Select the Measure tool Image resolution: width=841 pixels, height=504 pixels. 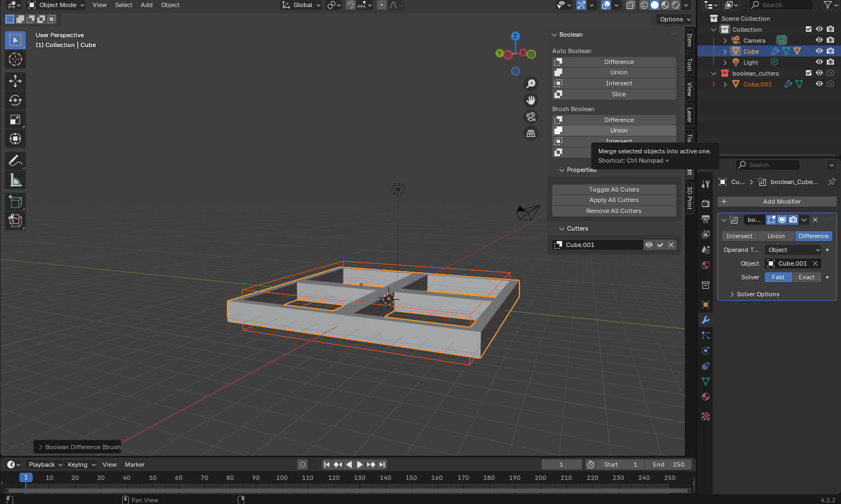(x=15, y=180)
